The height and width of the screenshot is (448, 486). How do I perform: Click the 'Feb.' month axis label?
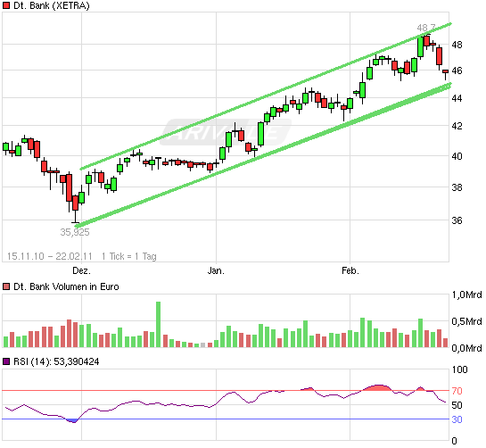(x=350, y=270)
